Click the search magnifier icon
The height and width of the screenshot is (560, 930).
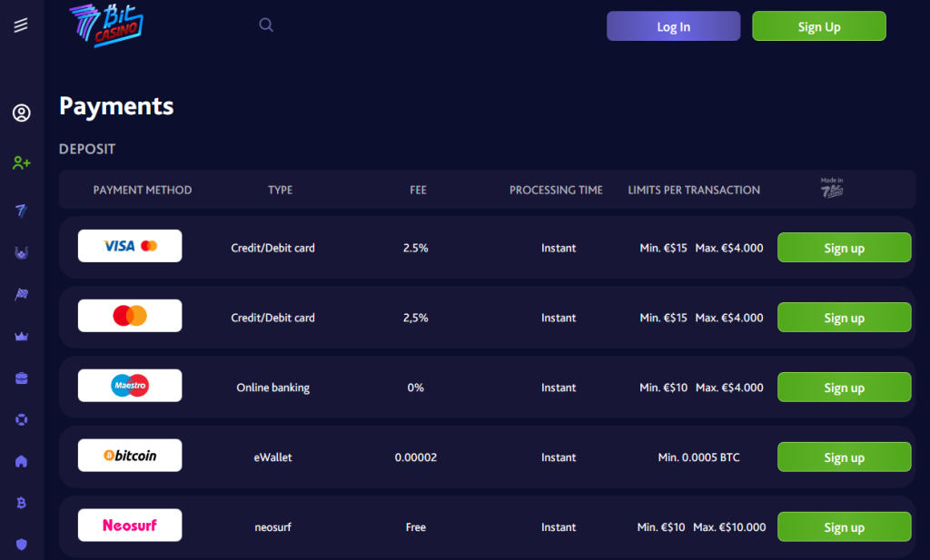pyautogui.click(x=265, y=25)
